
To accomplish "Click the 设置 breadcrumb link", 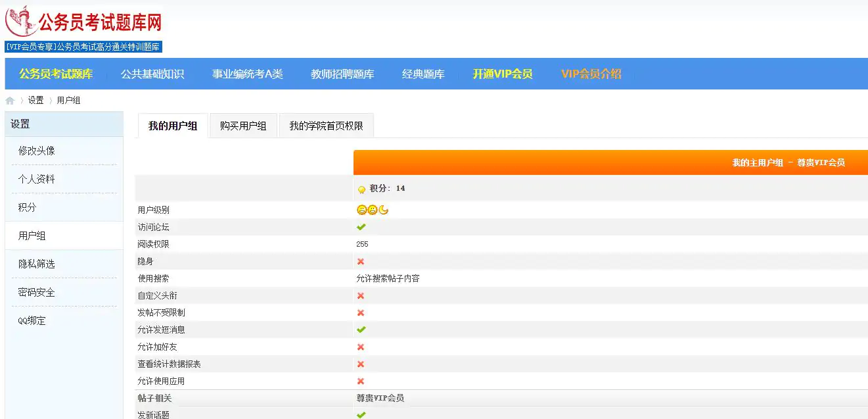I will 35,101.
